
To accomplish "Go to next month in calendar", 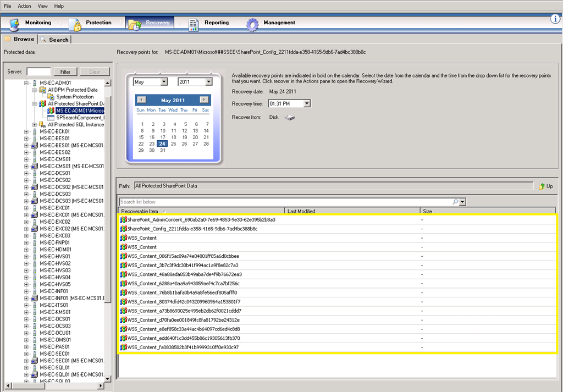I will point(204,100).
